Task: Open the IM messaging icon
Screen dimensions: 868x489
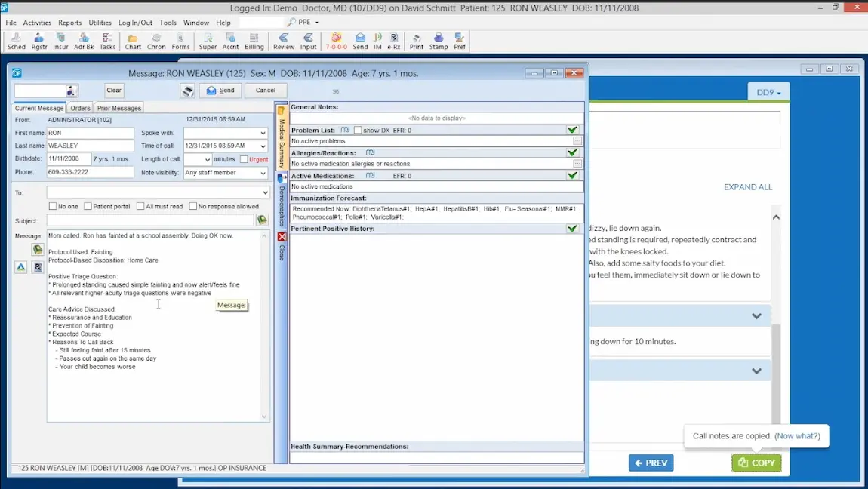Action: point(376,41)
